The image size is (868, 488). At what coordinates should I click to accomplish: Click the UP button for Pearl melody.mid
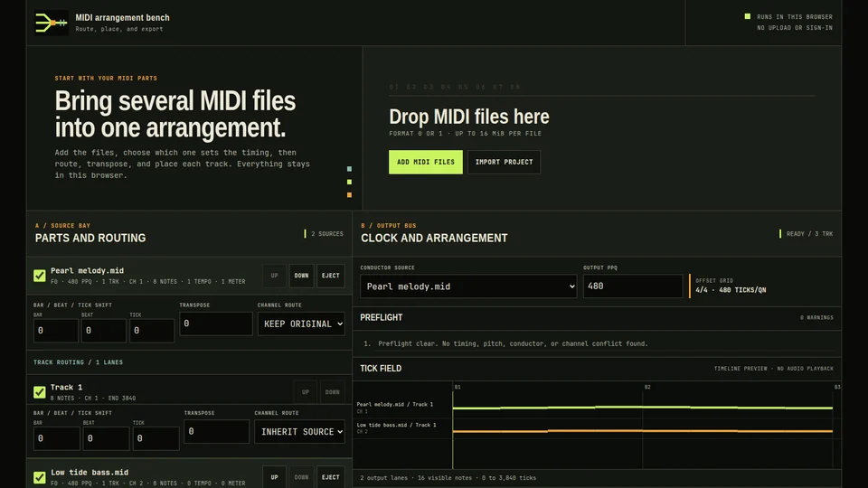tap(275, 276)
